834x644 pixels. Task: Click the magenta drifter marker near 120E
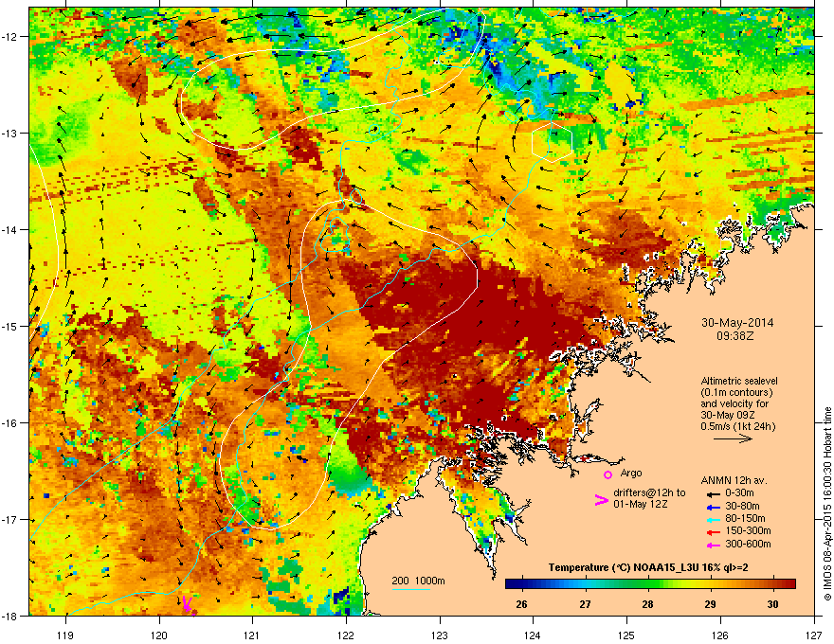point(187,603)
